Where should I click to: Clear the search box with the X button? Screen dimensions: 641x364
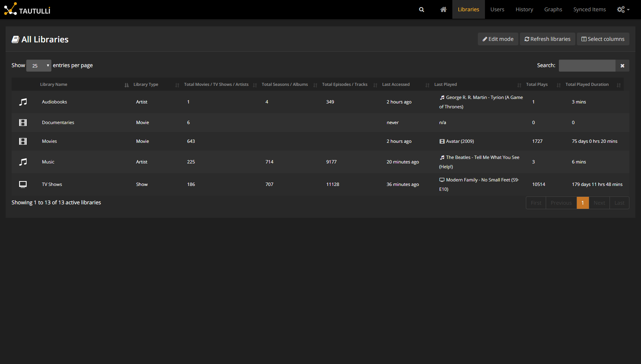622,66
